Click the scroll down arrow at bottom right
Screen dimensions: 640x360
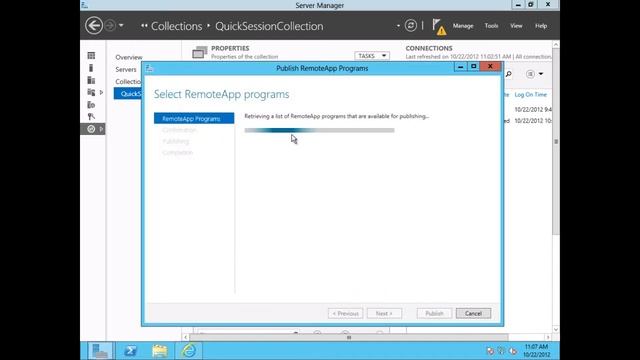[x=556, y=329]
